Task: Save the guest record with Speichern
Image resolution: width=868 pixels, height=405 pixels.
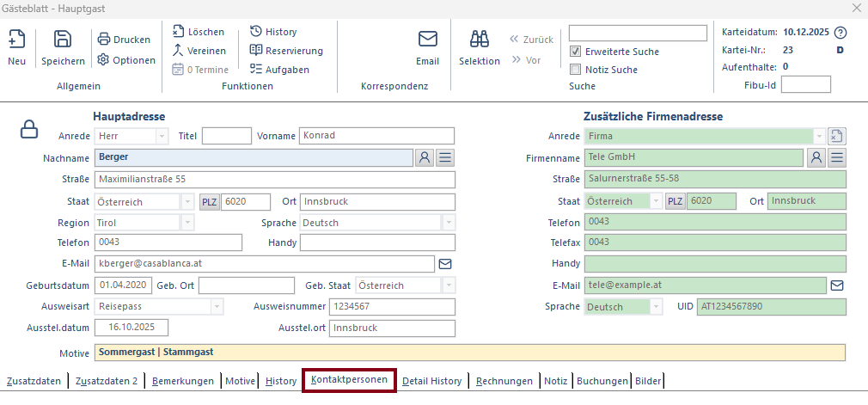Action: pyautogui.click(x=63, y=40)
